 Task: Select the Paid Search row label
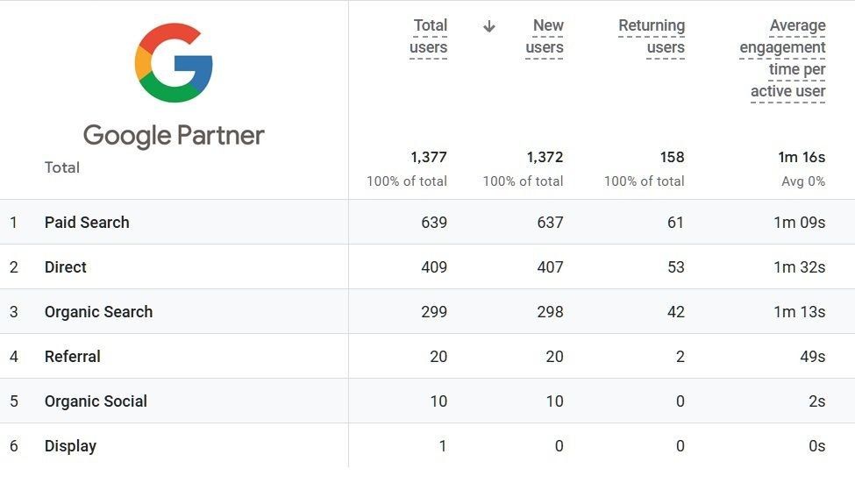pyautogui.click(x=87, y=223)
